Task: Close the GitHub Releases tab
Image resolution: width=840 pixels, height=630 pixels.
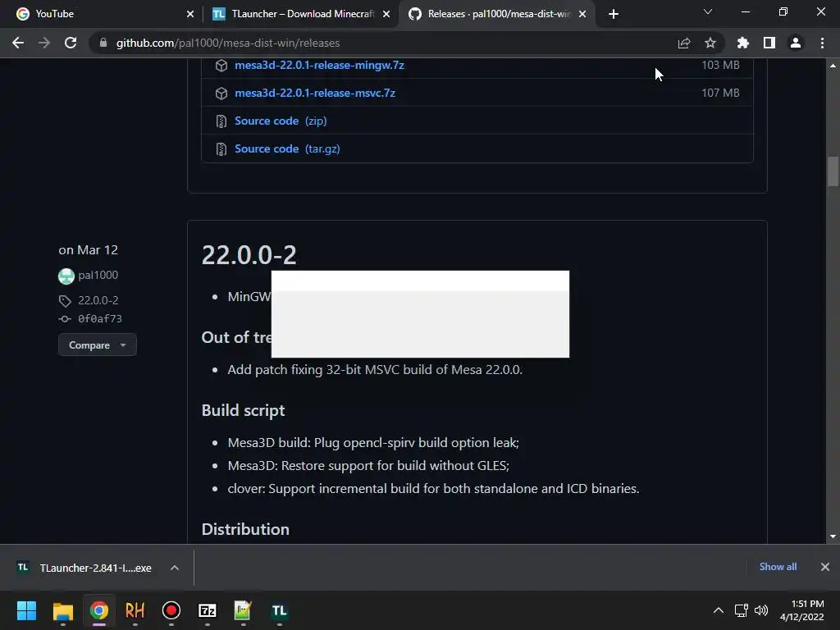Action: tap(583, 14)
